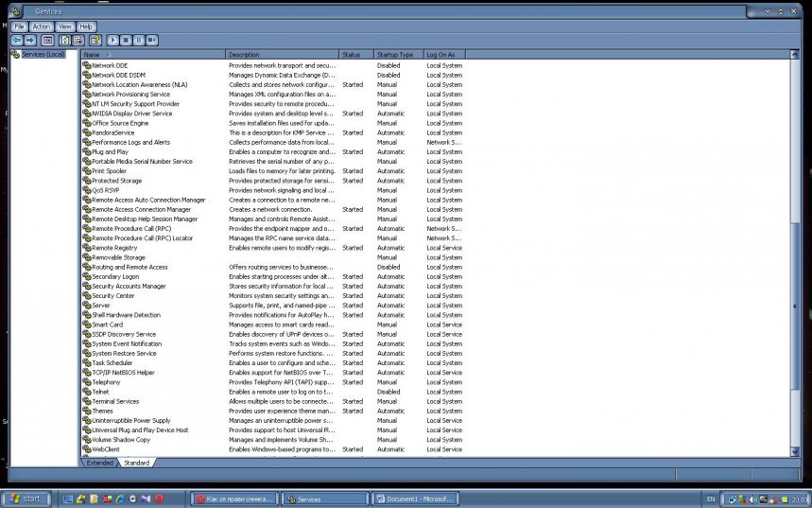Screen dimensions: 812x508
Task: Select Services (Local) in the tree
Action: (43, 55)
